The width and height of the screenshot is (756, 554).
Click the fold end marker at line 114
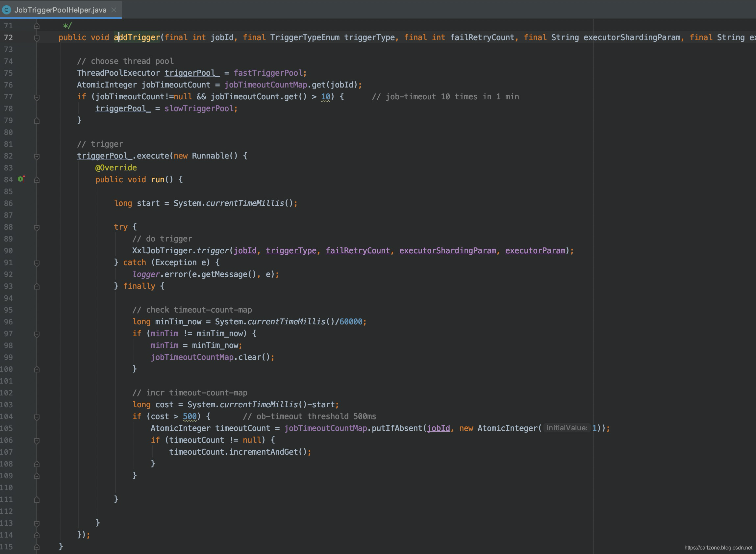pos(37,535)
